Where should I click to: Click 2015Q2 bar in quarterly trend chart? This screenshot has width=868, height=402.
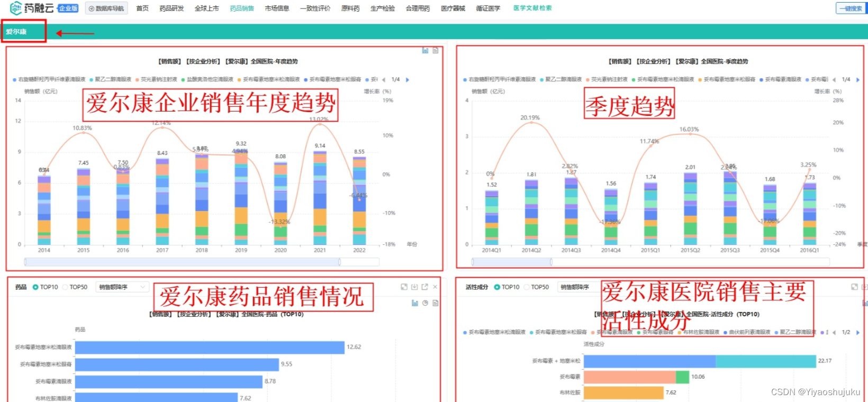pos(690,209)
